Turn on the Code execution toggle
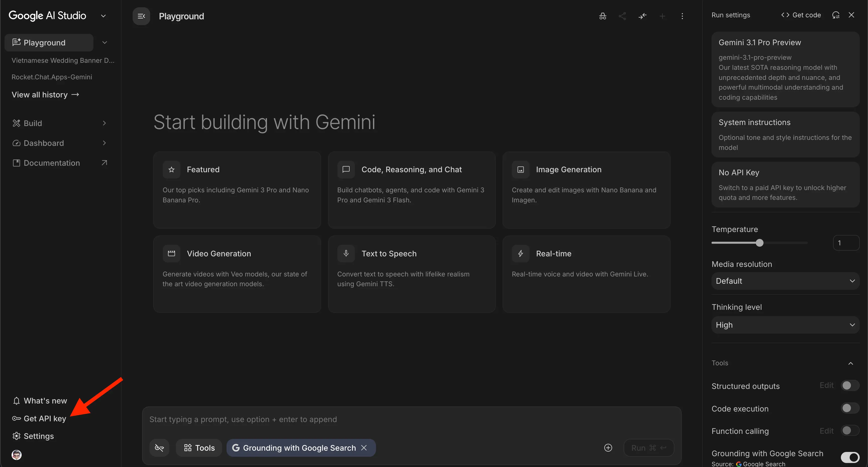This screenshot has width=868, height=467. click(850, 408)
